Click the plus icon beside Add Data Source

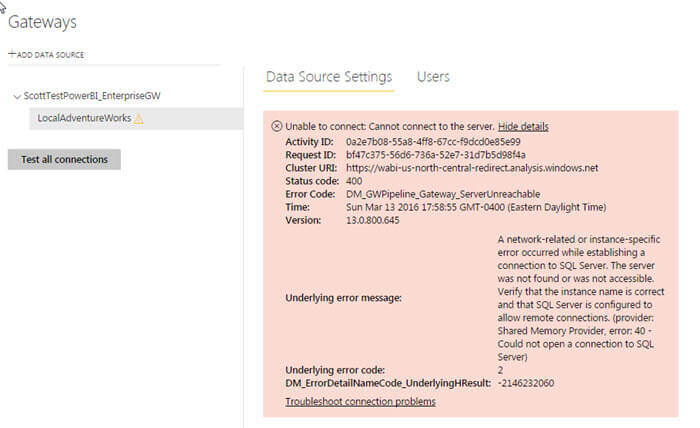(x=11, y=54)
